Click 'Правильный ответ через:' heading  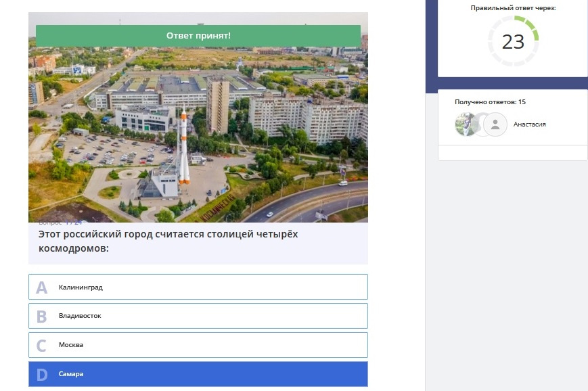[513, 8]
